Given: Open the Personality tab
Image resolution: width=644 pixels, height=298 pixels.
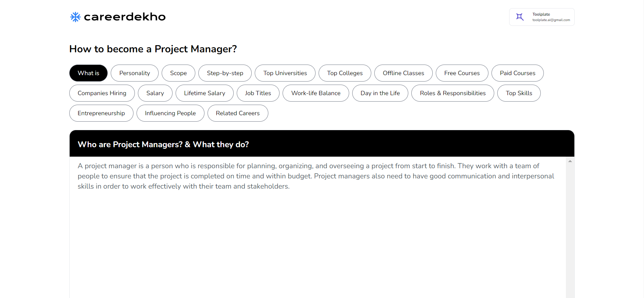Looking at the screenshot, I should [135, 73].
